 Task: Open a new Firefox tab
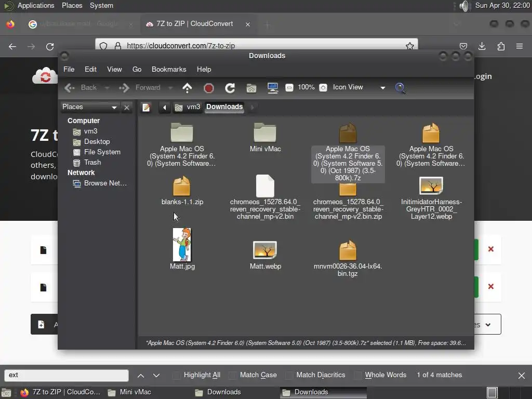(267, 24)
